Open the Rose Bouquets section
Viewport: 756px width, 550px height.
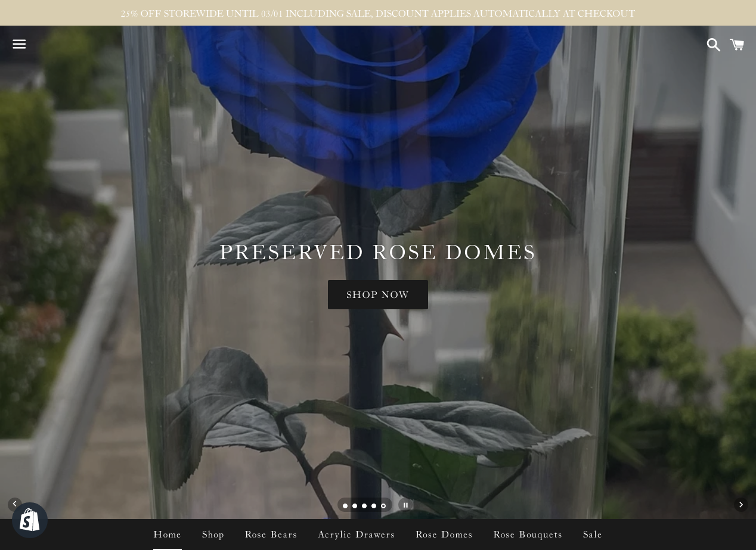528,535
